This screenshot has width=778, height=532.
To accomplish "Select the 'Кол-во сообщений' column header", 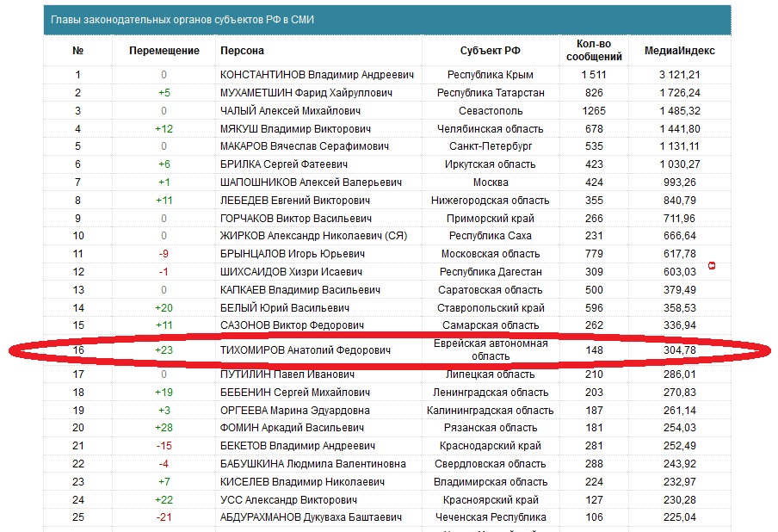I will 594,50.
